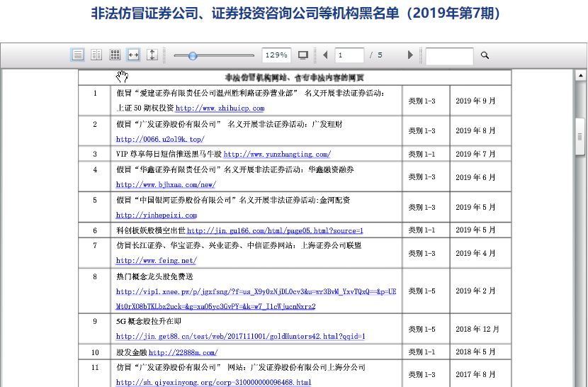The height and width of the screenshot is (387, 588).
Task: Focus the current page number field
Action: pos(349,55)
